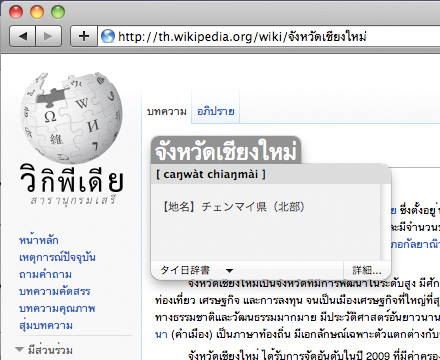Switch to the อภิปราย tab
The image size is (440, 360).
pyautogui.click(x=216, y=111)
